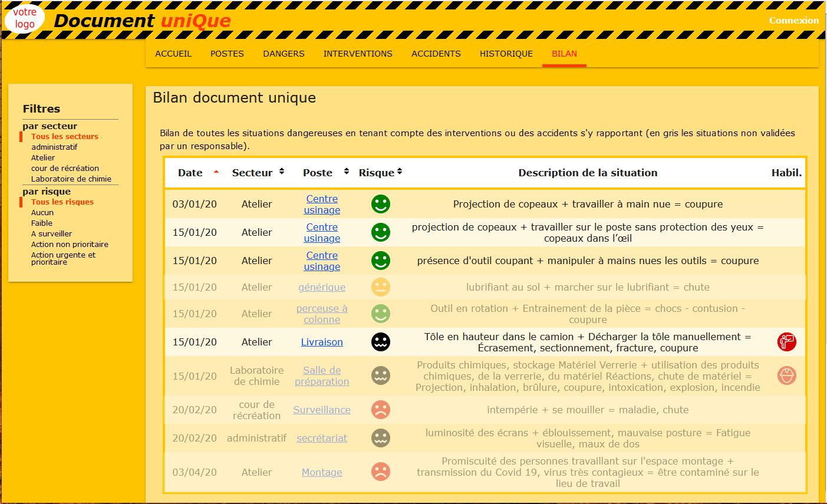Open the Livraison poste link
Viewport: 827px width, 504px height.
[322, 342]
